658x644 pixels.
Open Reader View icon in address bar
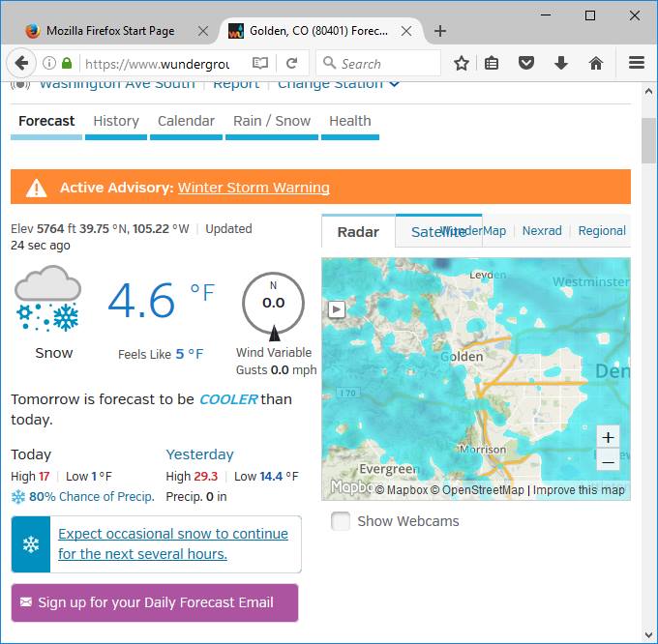point(259,64)
